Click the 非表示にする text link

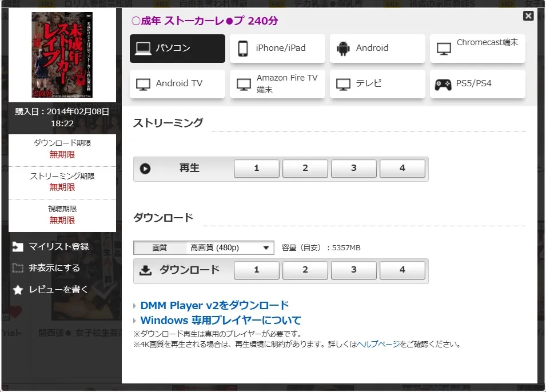[54, 268]
